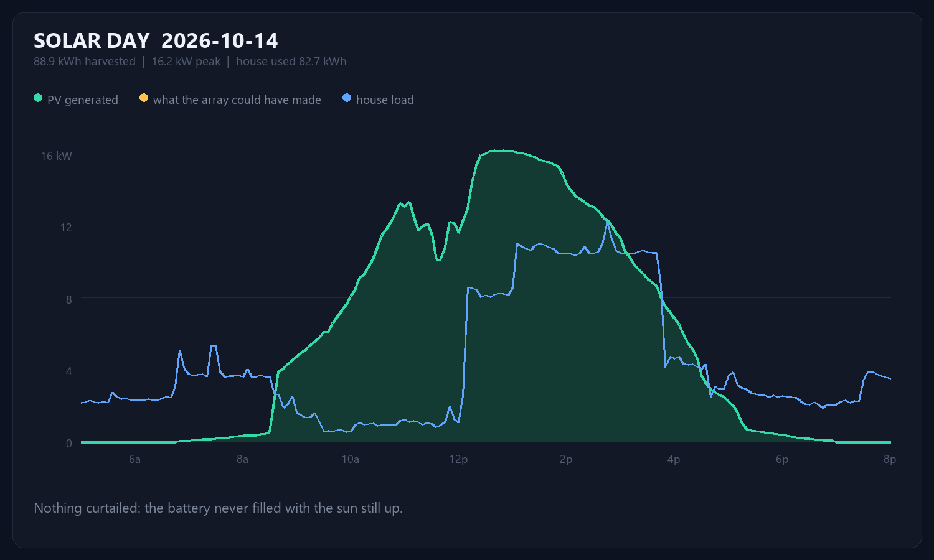This screenshot has height=560, width=934.
Task: Select the '88.9 kWh harvested' stat
Action: (85, 62)
